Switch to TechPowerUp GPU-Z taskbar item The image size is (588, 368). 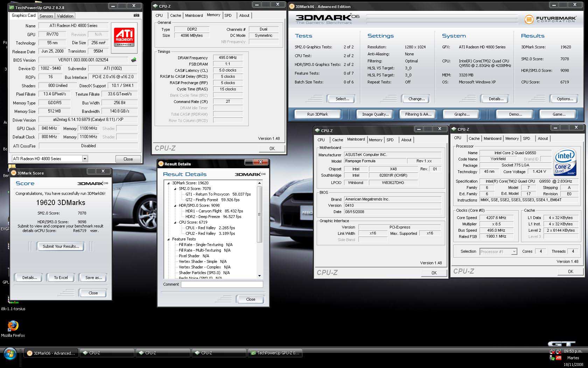point(275,353)
